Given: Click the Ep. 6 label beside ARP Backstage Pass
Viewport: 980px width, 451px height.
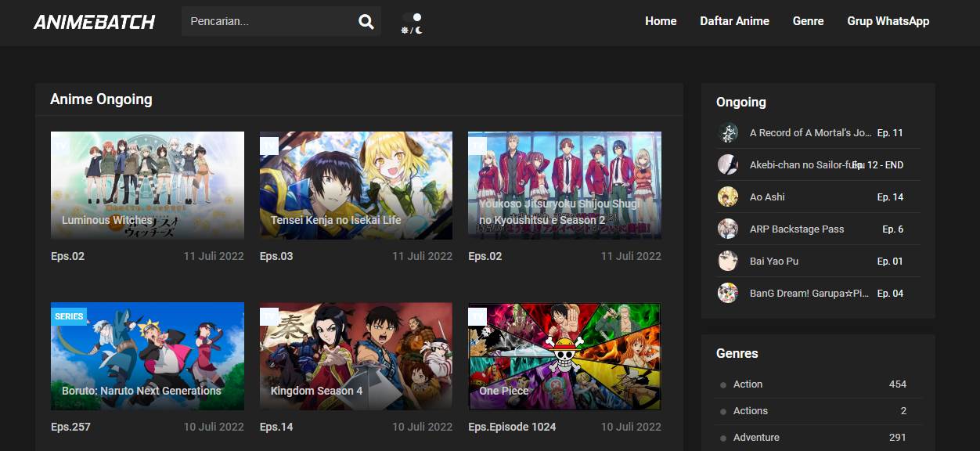Looking at the screenshot, I should pyautogui.click(x=893, y=229).
